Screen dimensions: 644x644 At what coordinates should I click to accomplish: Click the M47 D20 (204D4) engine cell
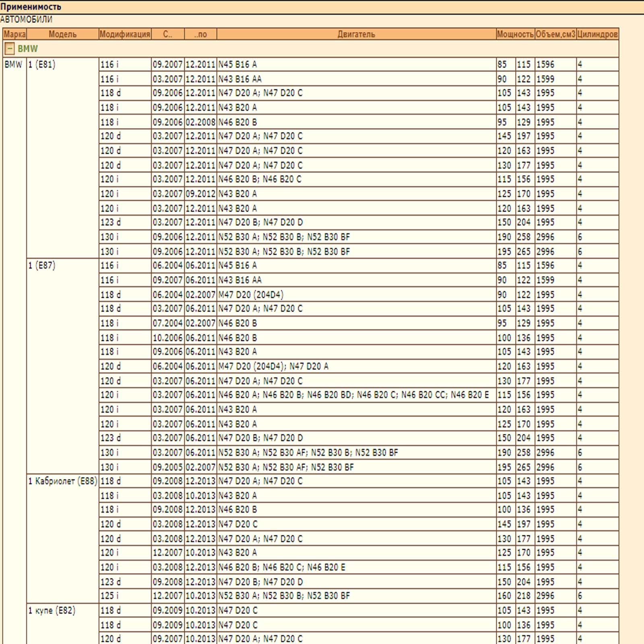click(x=251, y=295)
